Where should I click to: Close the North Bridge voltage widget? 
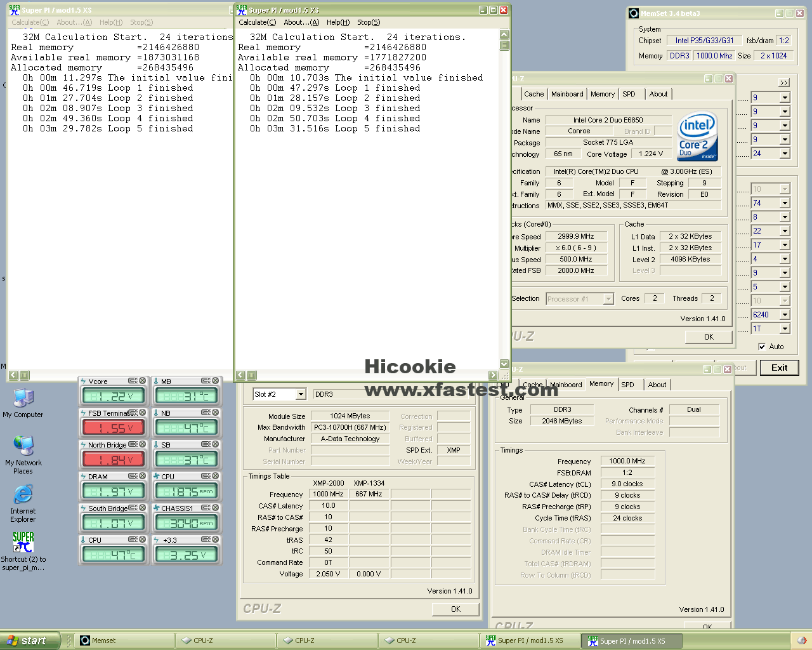click(142, 444)
